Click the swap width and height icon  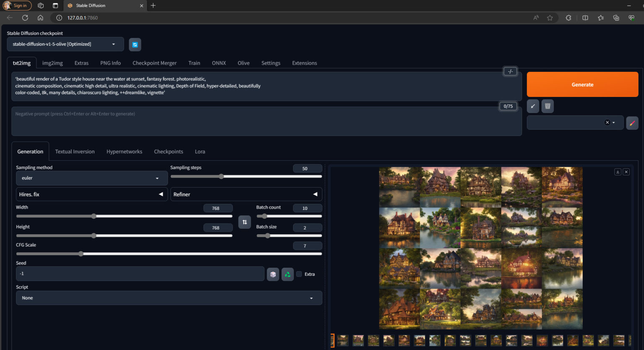[244, 222]
